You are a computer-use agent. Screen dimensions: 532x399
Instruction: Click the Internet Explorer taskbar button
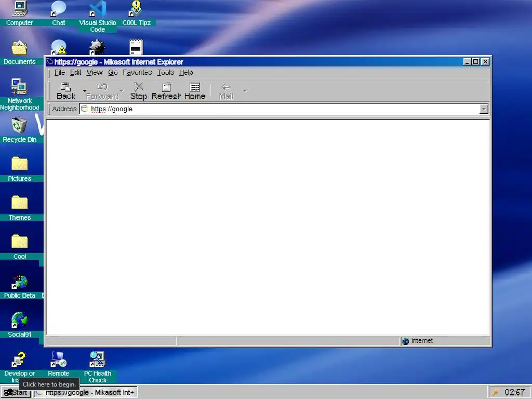point(86,393)
